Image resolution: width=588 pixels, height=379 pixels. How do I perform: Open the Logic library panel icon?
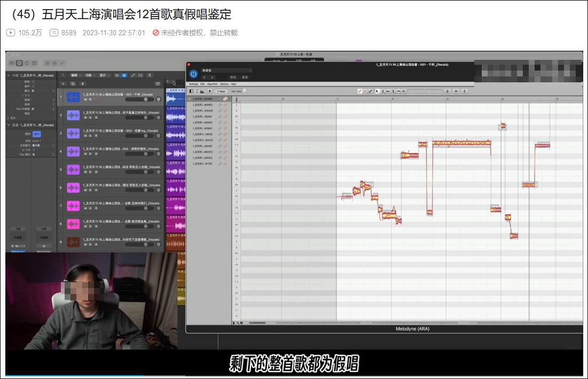tap(12, 63)
